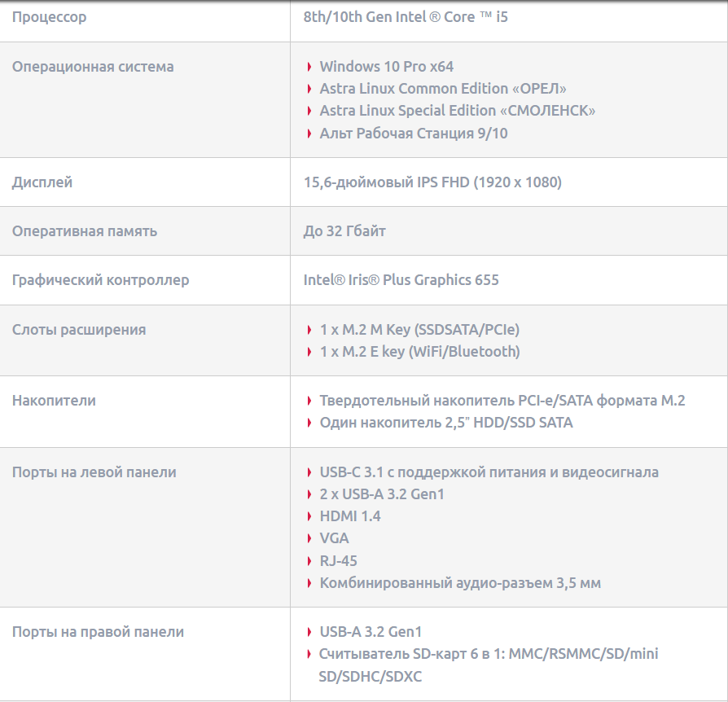The height and width of the screenshot is (702, 728).
Task: Click red bullet before 1 x M.2 M Key
Action: tap(309, 330)
